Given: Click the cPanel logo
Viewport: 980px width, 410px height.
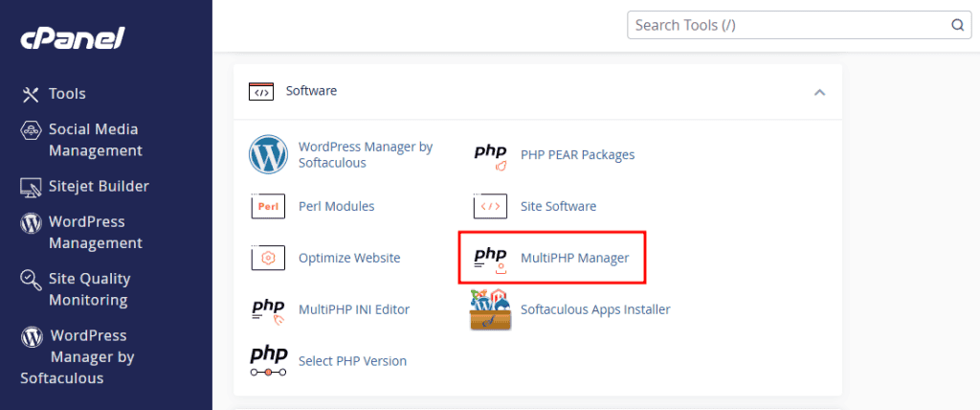Looking at the screenshot, I should (73, 39).
